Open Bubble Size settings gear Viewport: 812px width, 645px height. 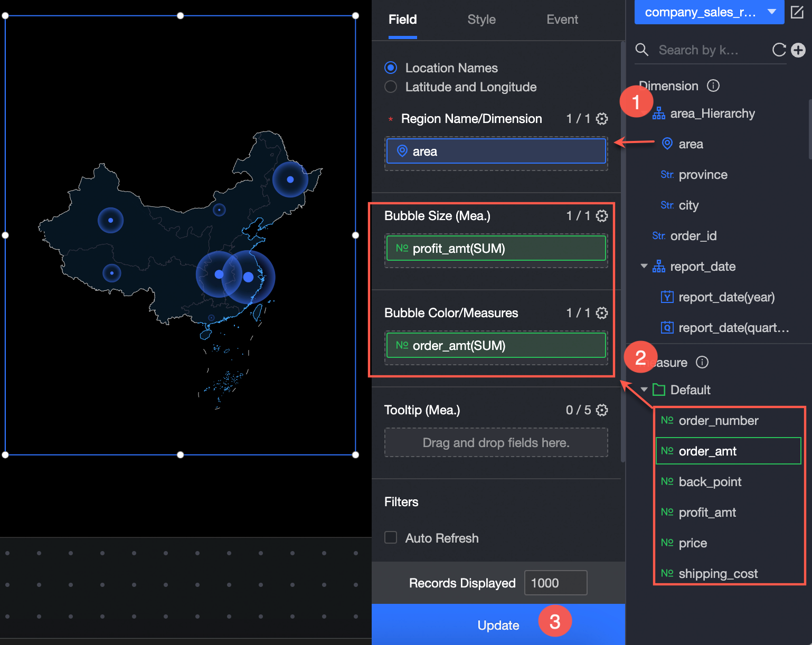(602, 216)
